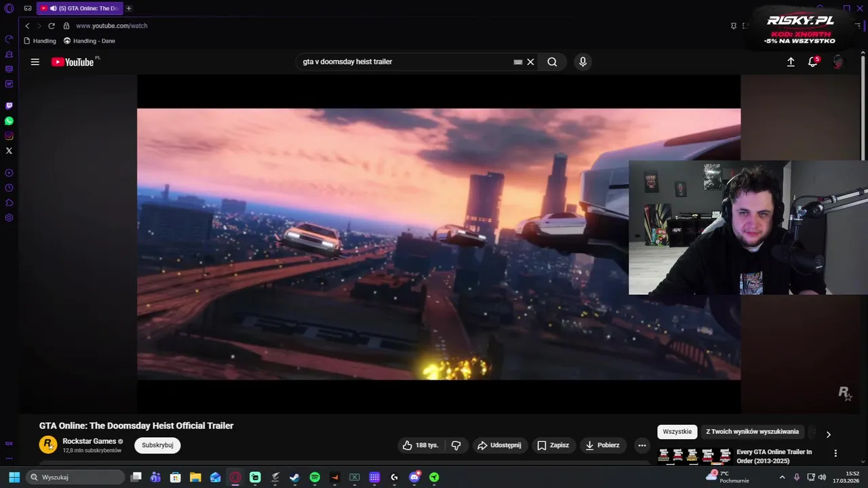The image size is (868, 488).
Task: Open X (Twitter) in the Opera sidebar
Action: 9,150
